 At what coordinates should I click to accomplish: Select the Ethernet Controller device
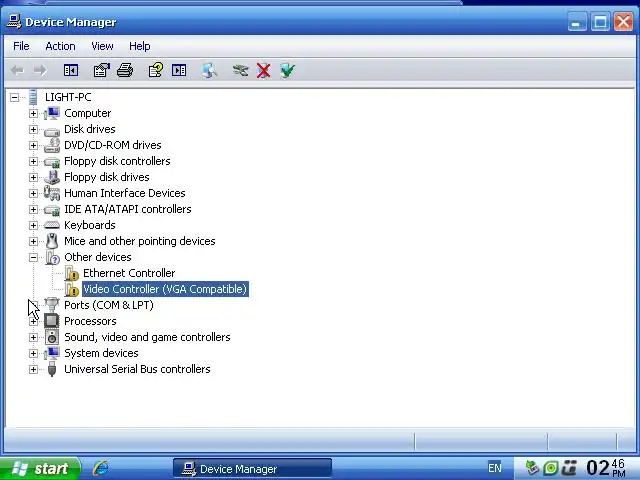point(129,273)
